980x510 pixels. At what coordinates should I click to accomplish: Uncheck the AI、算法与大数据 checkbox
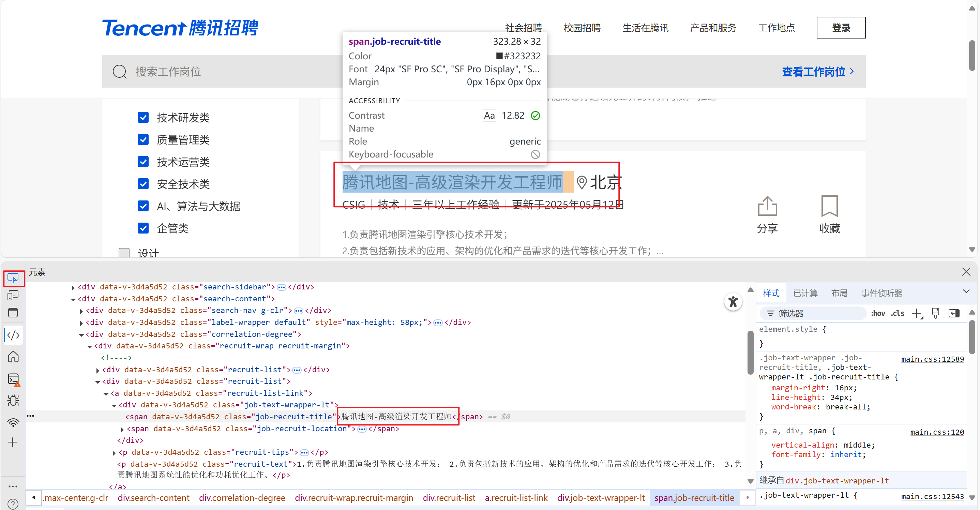143,206
